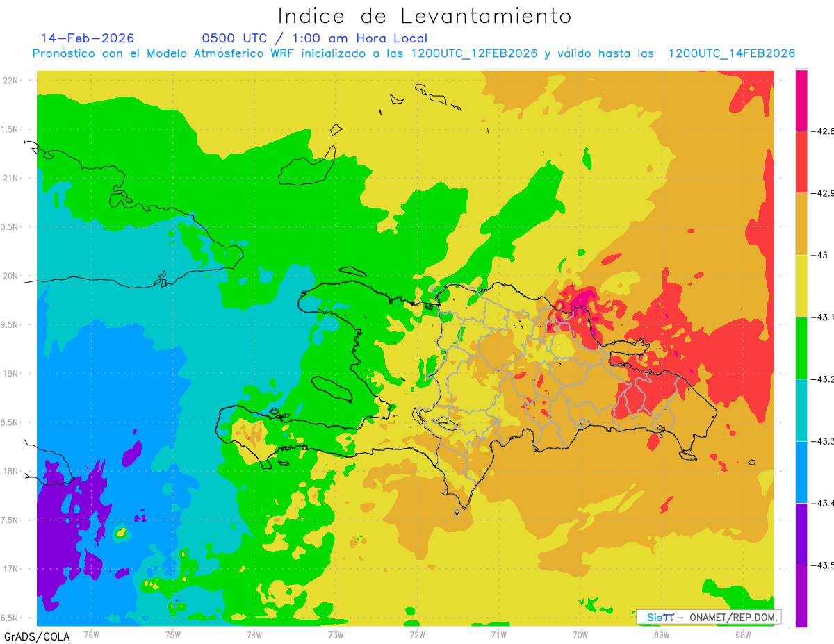Click the latitude label "21N"
The height and width of the screenshot is (644, 834).
12,178
